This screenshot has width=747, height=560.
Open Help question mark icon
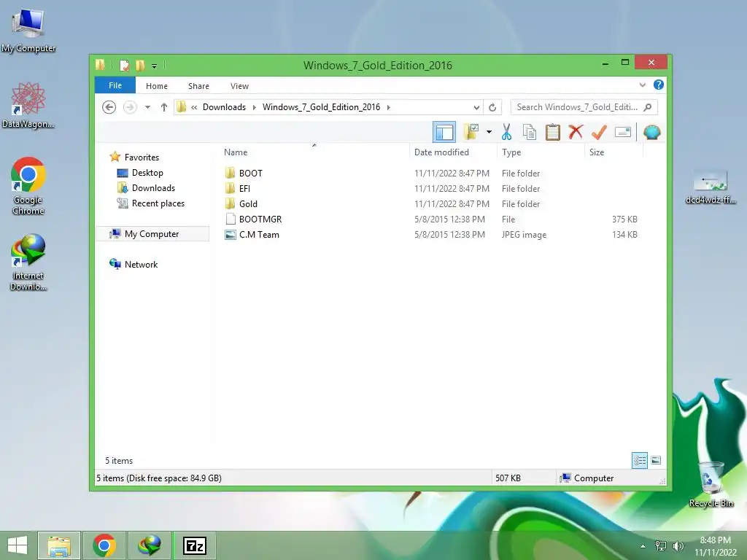[x=659, y=85]
